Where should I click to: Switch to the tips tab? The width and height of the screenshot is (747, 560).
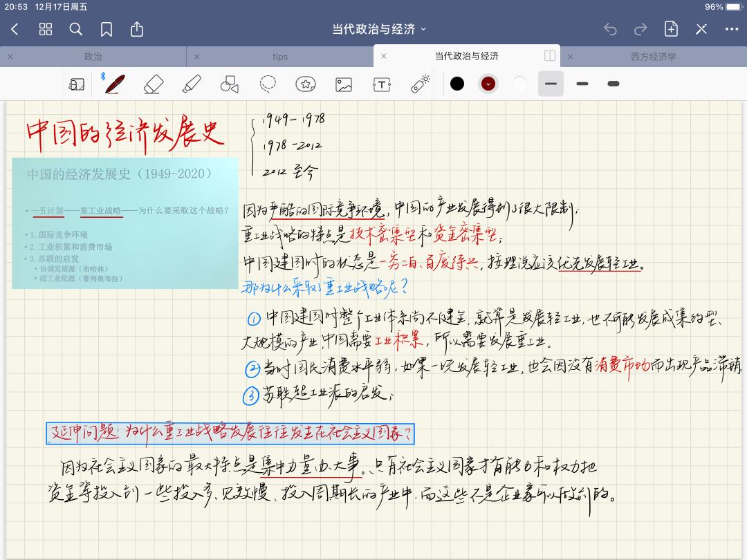pos(279,57)
